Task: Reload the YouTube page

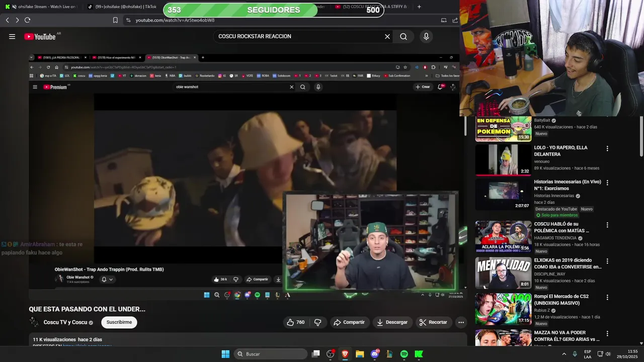Action: point(27,20)
